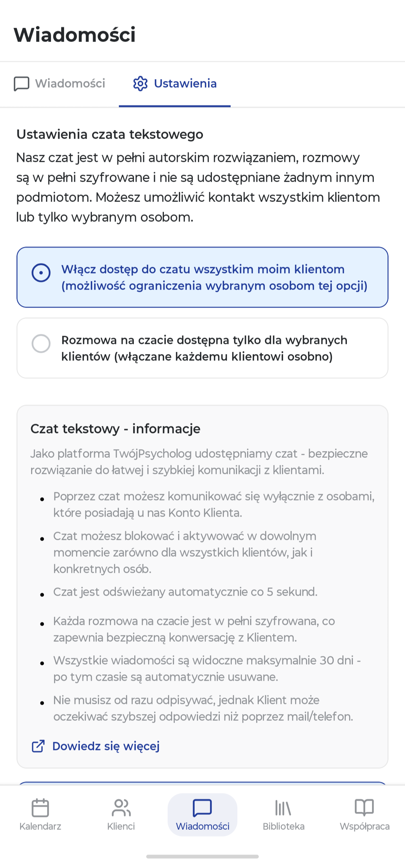This screenshot has width=405, height=868.
Task: Open the Dowiedz się więcej link
Action: [106, 746]
